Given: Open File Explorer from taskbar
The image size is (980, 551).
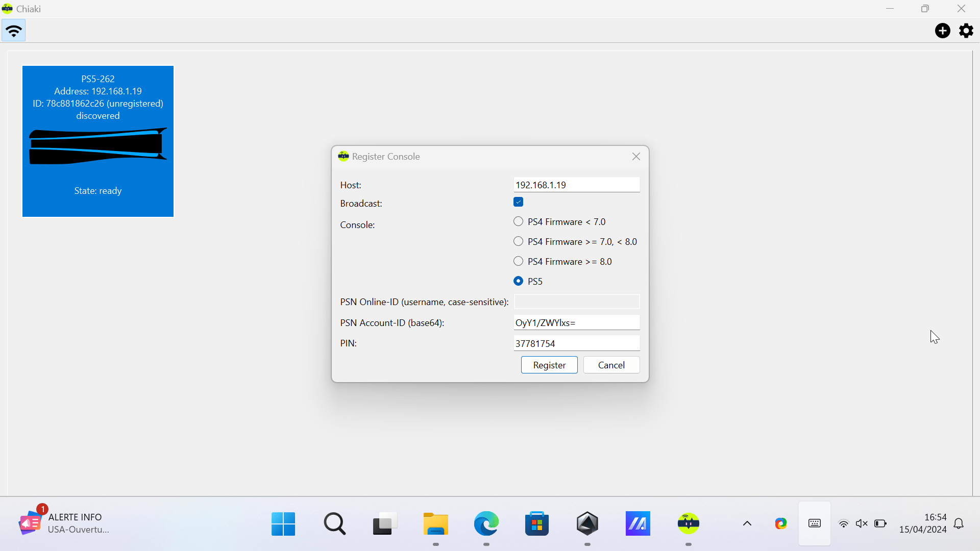Looking at the screenshot, I should coord(435,524).
